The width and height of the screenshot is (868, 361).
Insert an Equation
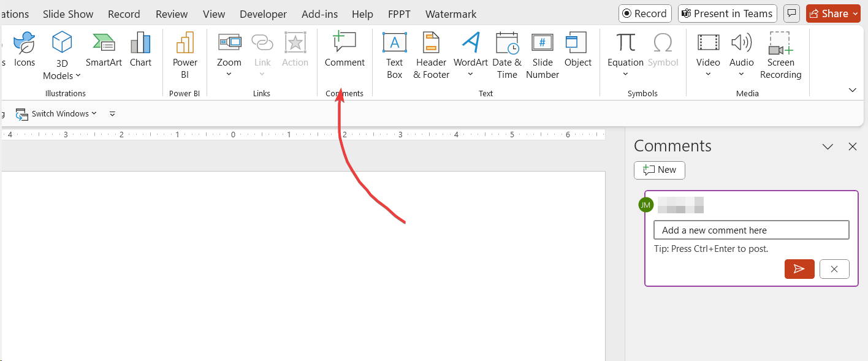tap(625, 49)
